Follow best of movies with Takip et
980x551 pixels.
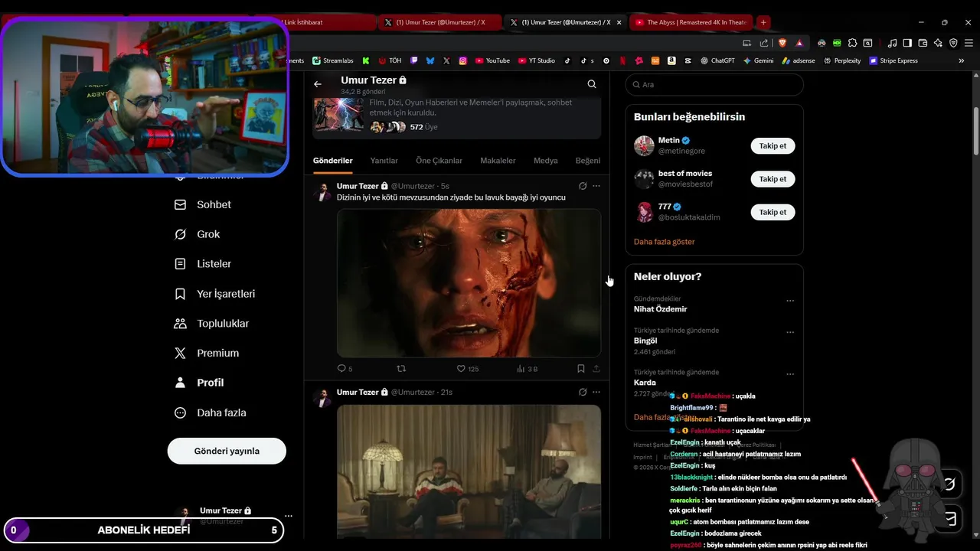(773, 179)
